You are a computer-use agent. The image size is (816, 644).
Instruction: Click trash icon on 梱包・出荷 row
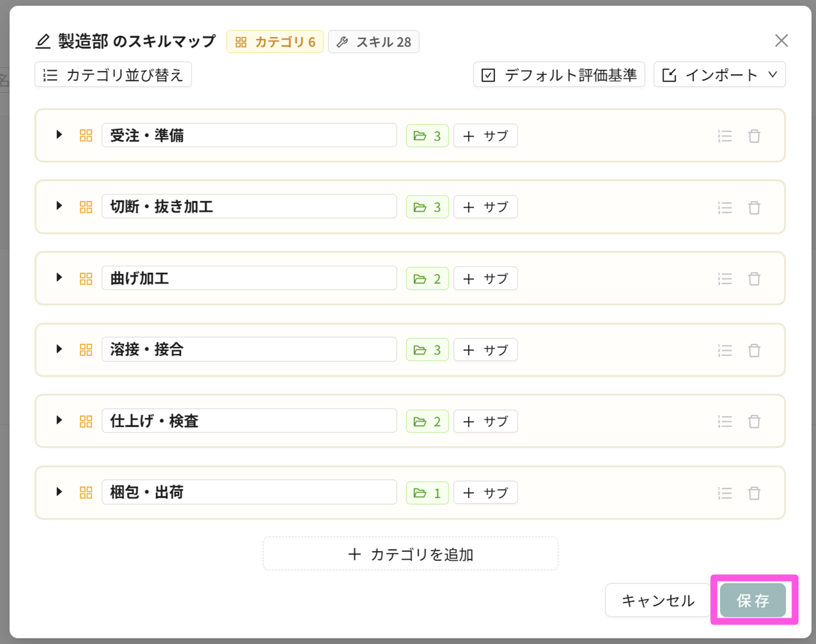(754, 493)
